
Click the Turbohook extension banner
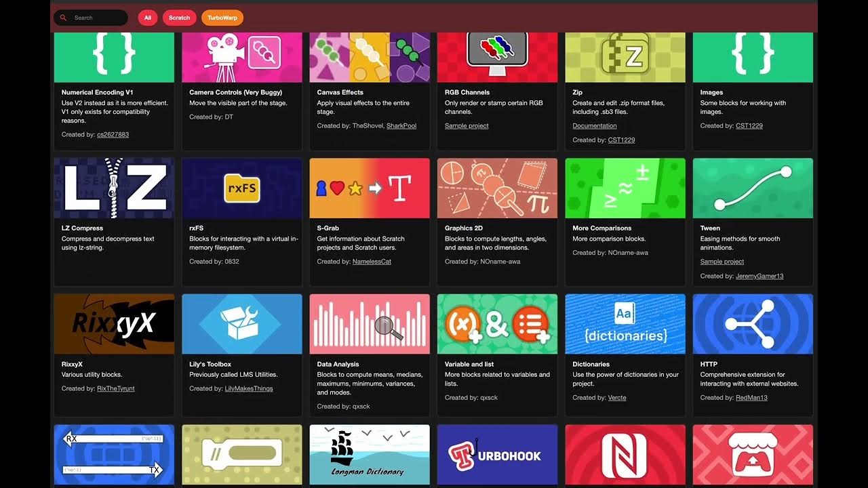(x=498, y=455)
